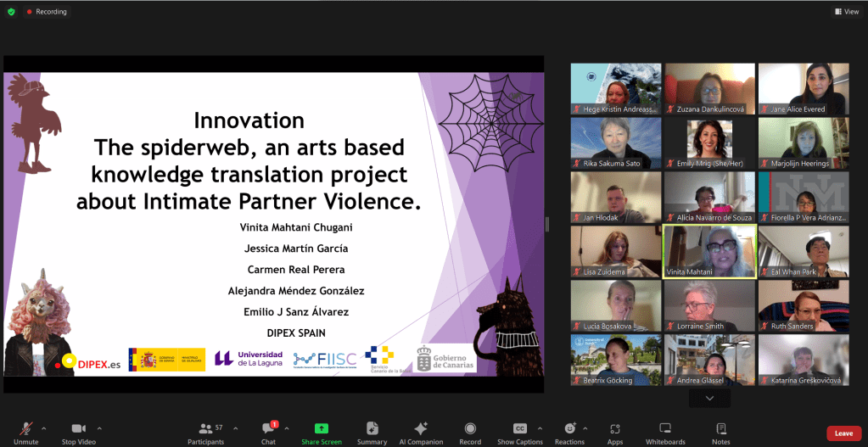This screenshot has height=447, width=868.
Task: Show next page of participant videos
Action: [x=709, y=399]
